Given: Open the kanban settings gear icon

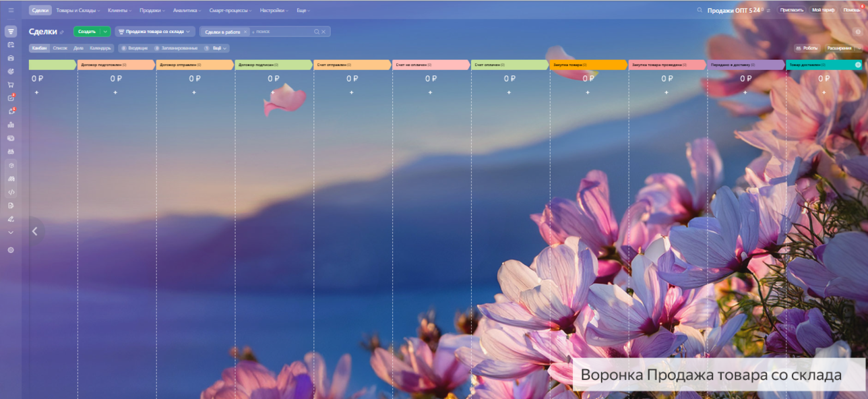Looking at the screenshot, I should tap(857, 32).
